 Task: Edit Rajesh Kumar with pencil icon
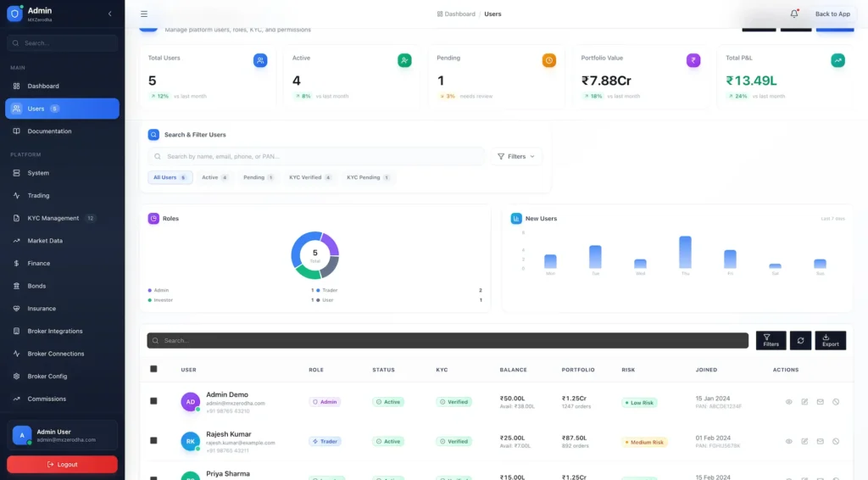(x=804, y=441)
